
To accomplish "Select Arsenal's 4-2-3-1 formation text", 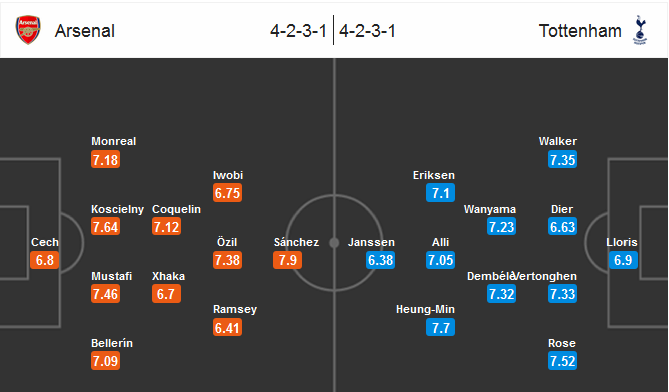I will (298, 31).
